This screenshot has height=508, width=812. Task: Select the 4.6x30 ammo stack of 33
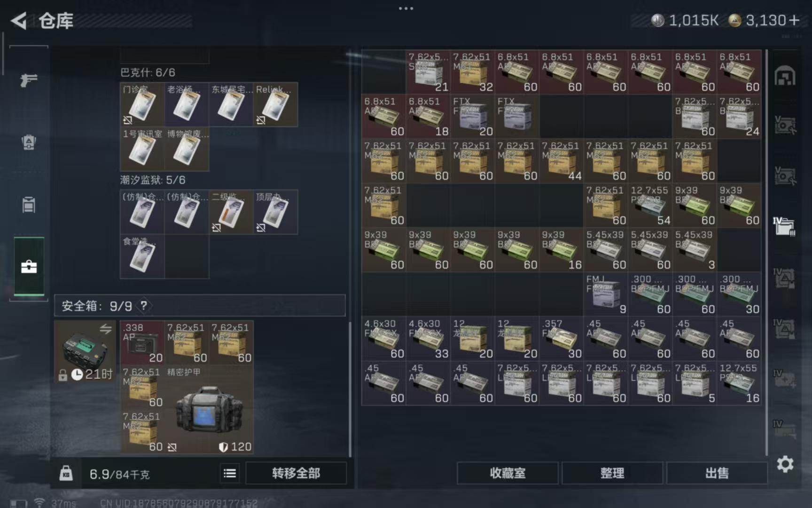(428, 339)
